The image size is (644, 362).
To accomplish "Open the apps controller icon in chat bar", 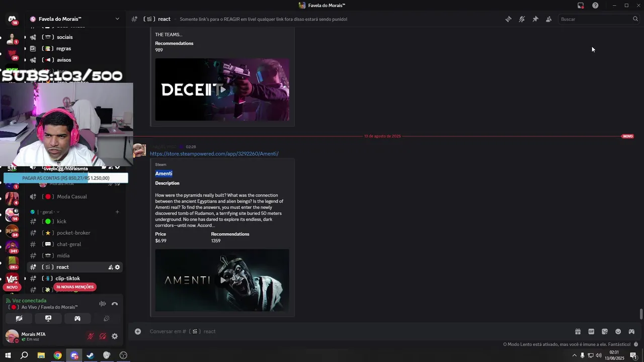I will [x=631, y=331].
